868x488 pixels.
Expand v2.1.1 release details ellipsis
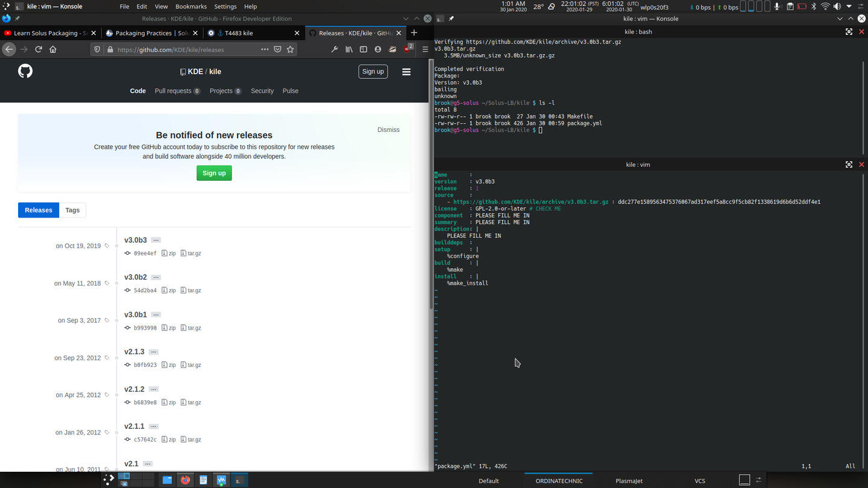154,427
